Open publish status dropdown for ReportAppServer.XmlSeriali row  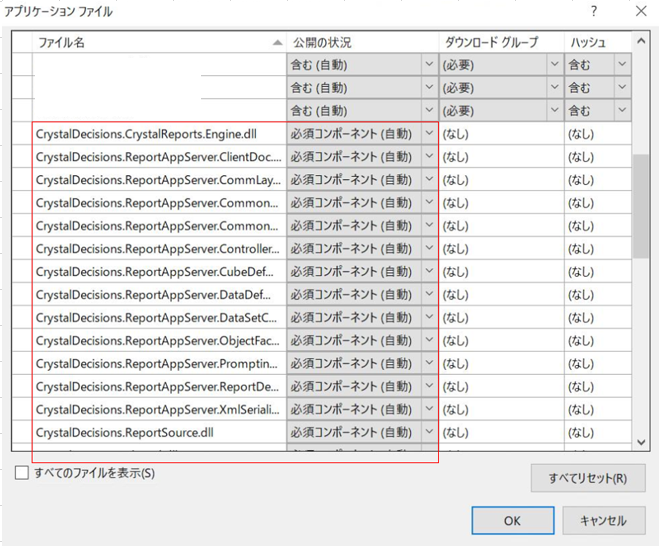429,409
